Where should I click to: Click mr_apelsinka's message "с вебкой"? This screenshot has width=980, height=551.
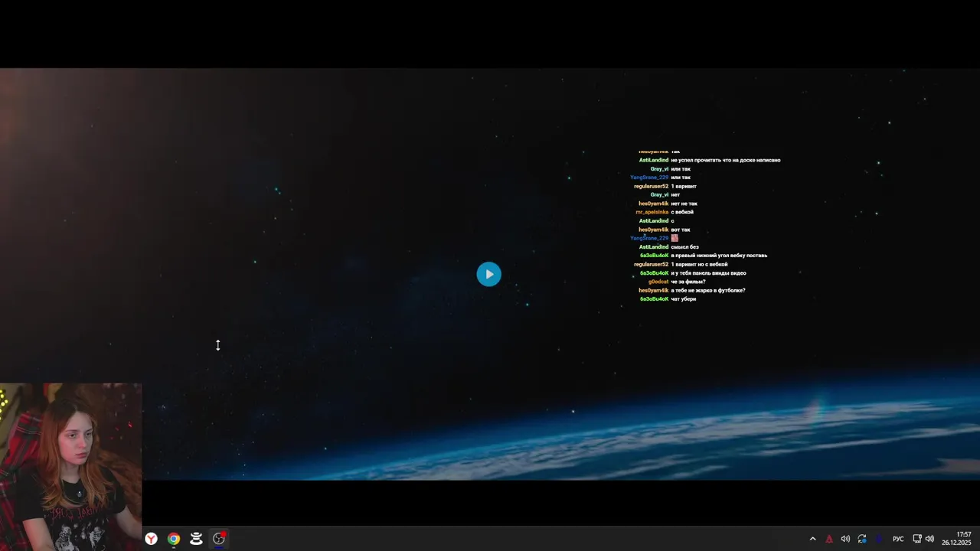click(x=682, y=212)
